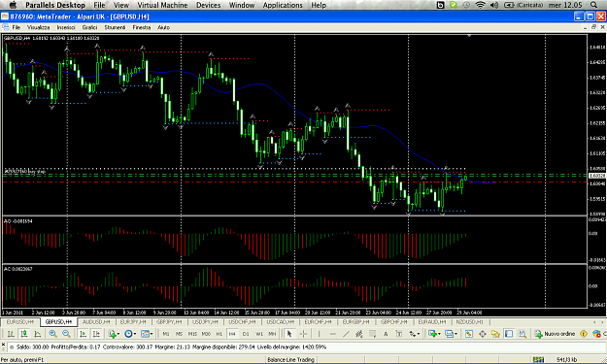
Task: Switch to the GBPJPY,H4 chart tab
Action: (169, 322)
